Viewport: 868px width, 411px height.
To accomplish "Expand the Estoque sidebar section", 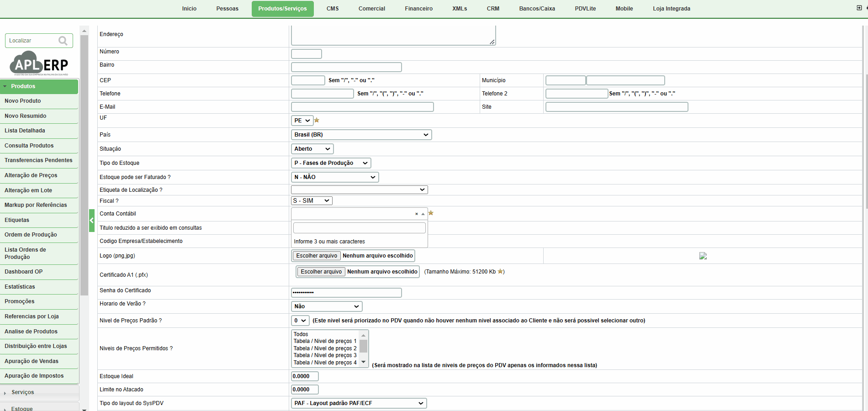I will click(x=39, y=408).
